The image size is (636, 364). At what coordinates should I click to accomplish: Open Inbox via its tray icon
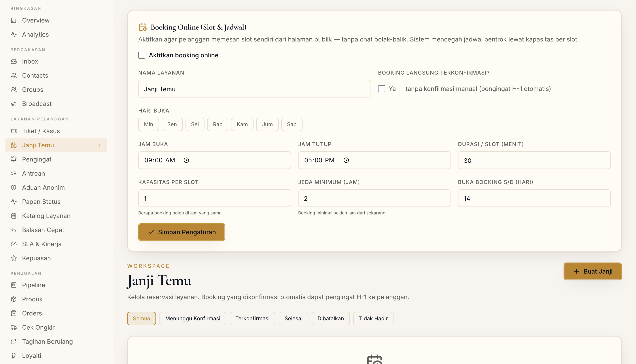(14, 61)
